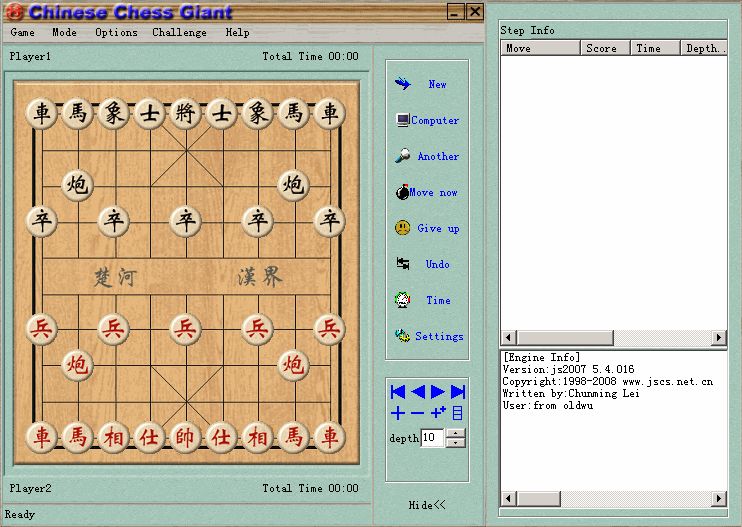
Task: Click the New button label
Action: tap(437, 84)
